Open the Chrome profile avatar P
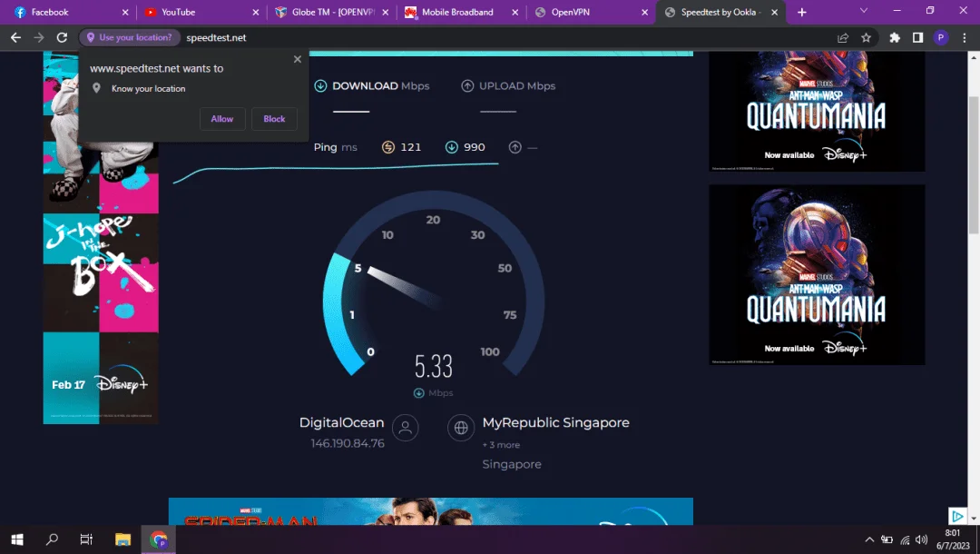Screen dimensions: 980x554 pyautogui.click(x=941, y=37)
